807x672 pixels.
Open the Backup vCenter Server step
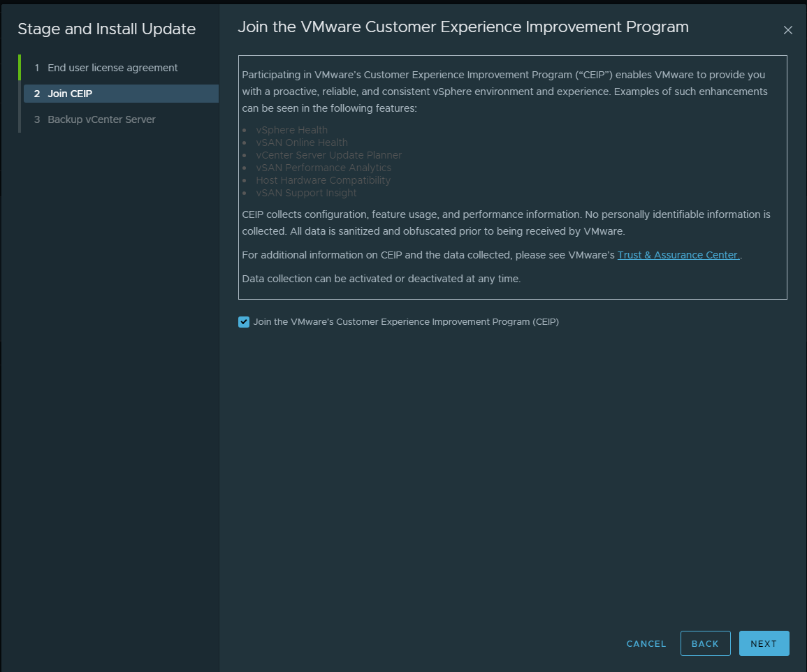point(101,119)
